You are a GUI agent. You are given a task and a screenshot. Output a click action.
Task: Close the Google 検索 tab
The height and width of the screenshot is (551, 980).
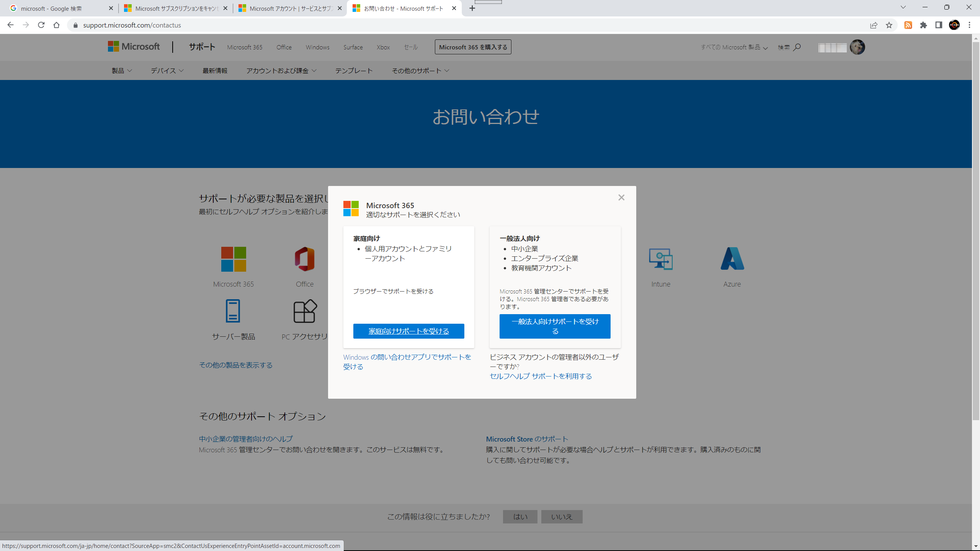coord(111,8)
